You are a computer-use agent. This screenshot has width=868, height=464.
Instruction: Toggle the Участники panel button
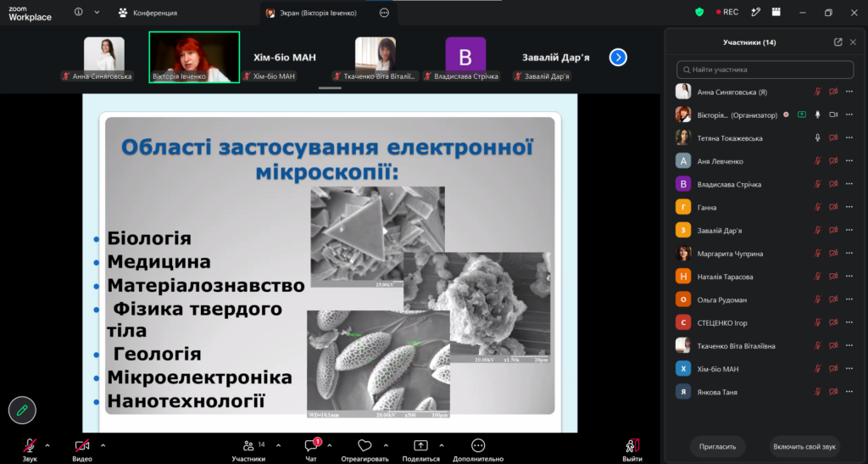click(x=248, y=449)
